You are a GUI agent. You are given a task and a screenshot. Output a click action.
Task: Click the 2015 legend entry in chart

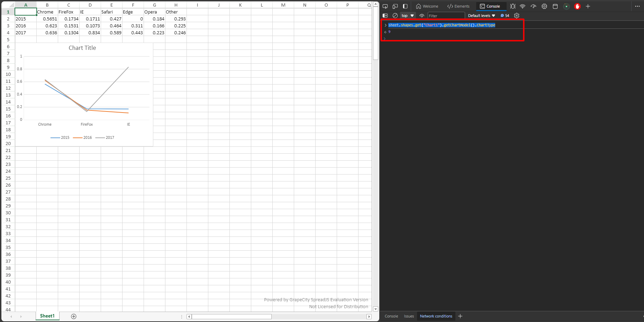point(60,137)
